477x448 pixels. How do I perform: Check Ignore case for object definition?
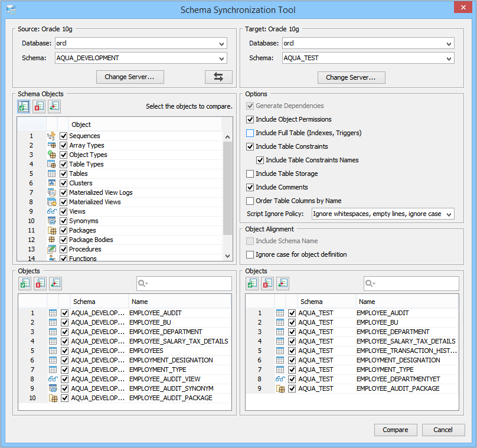pos(250,254)
